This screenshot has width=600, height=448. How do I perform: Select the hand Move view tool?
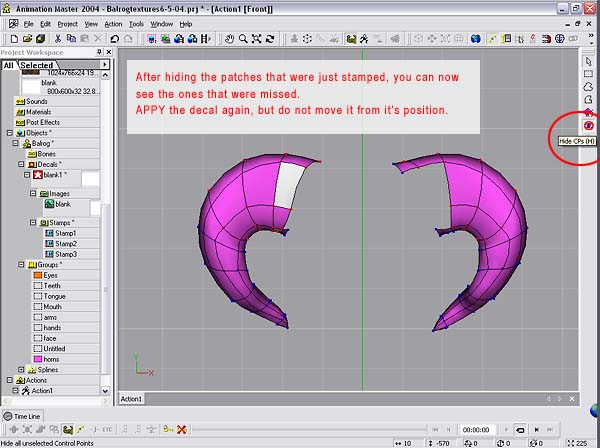point(229,39)
